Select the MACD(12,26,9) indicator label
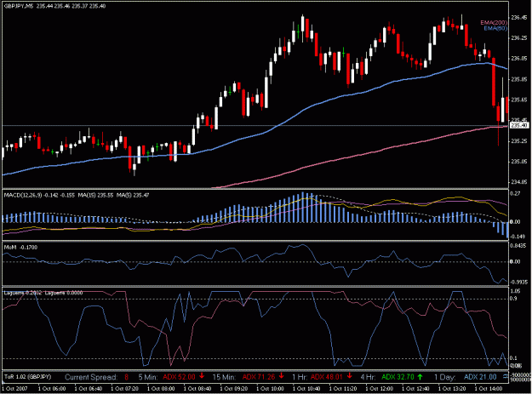This screenshot has height=394, width=532. tap(23, 196)
